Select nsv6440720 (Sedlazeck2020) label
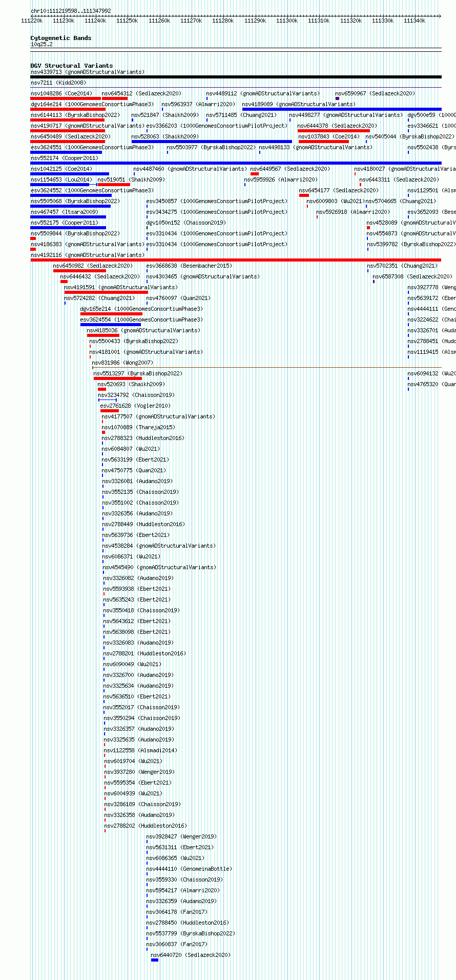456x980 pixels. click(x=191, y=955)
